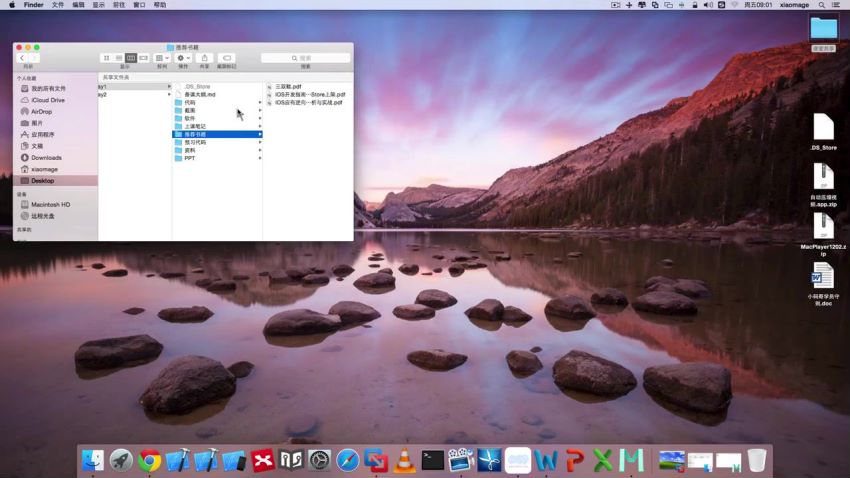Open Launchpad from the Dock
Screen dimensions: 850x478
121,460
